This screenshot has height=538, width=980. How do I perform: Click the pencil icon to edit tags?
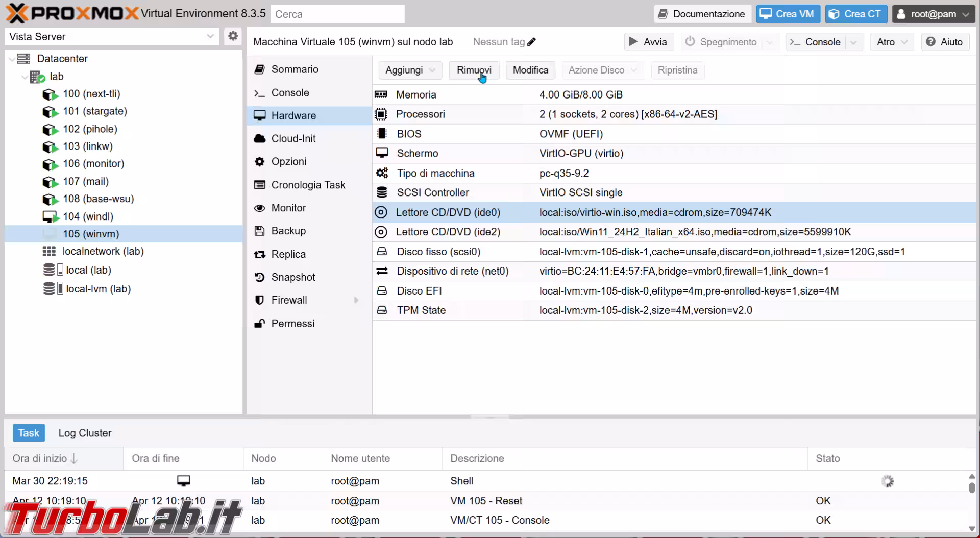coord(531,42)
